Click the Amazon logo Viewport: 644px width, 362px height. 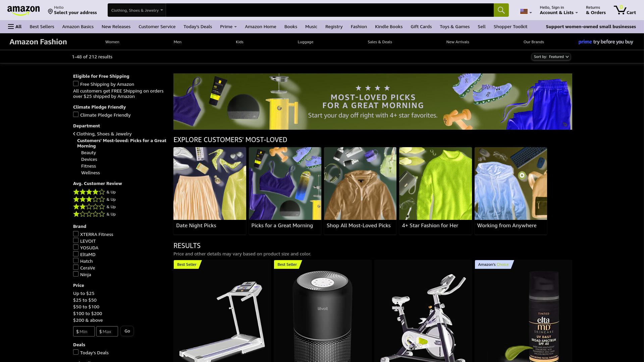23,10
